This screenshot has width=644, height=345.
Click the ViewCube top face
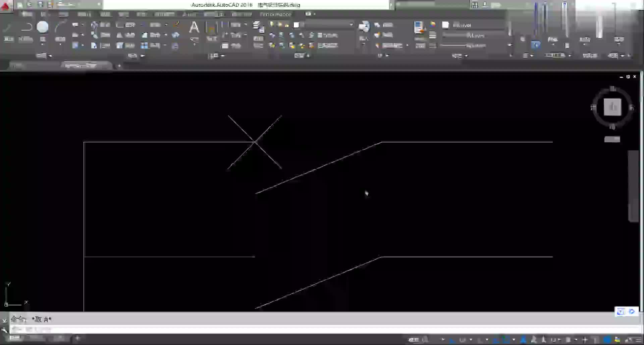pos(612,107)
